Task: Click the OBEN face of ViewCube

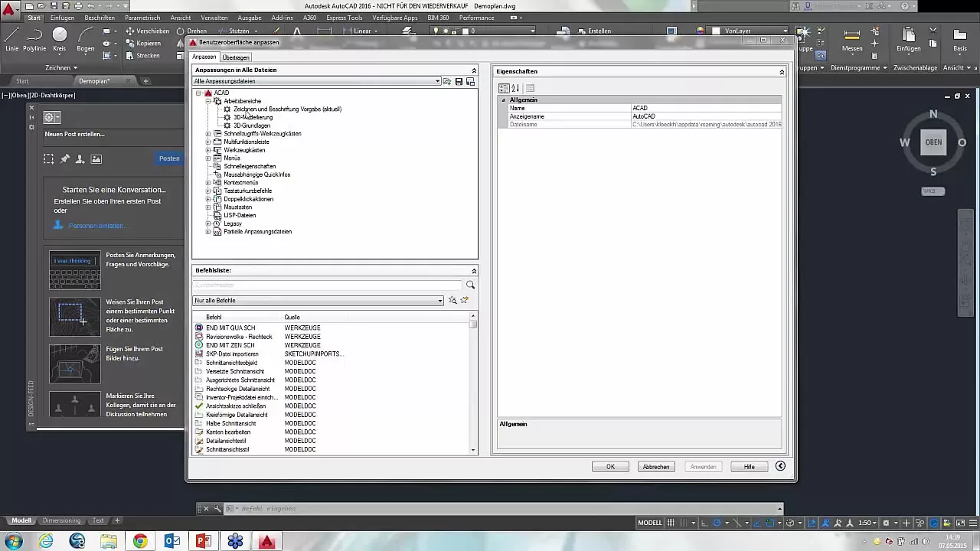Action: [x=933, y=142]
